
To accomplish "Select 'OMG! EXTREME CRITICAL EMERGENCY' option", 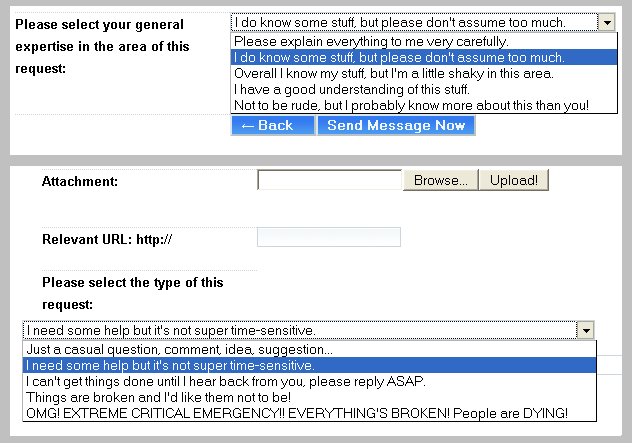I will coord(297,413).
